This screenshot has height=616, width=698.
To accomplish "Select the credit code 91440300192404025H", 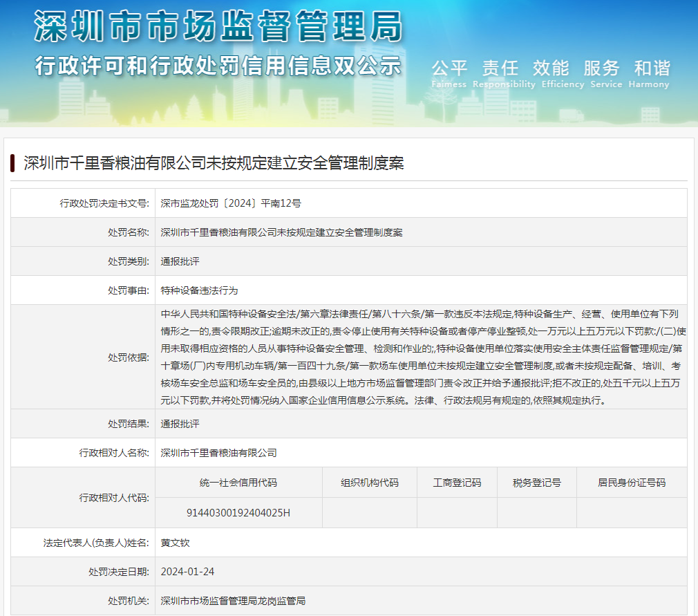I will point(238,512).
